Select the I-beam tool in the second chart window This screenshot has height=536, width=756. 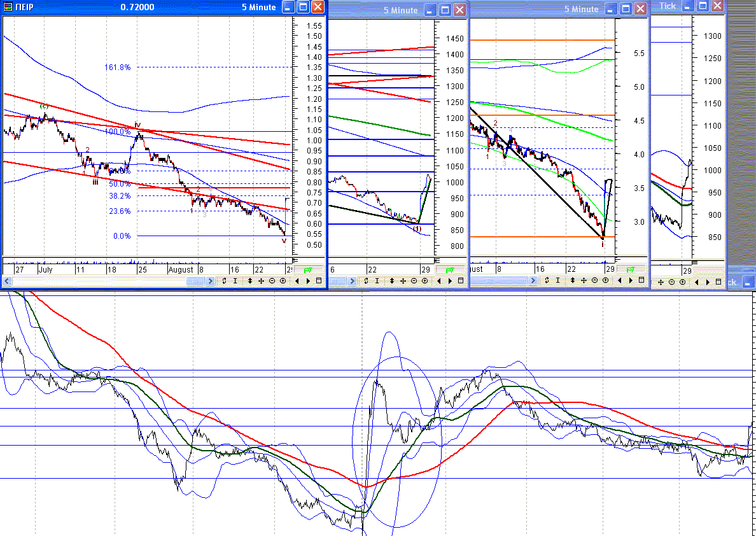pos(377,281)
